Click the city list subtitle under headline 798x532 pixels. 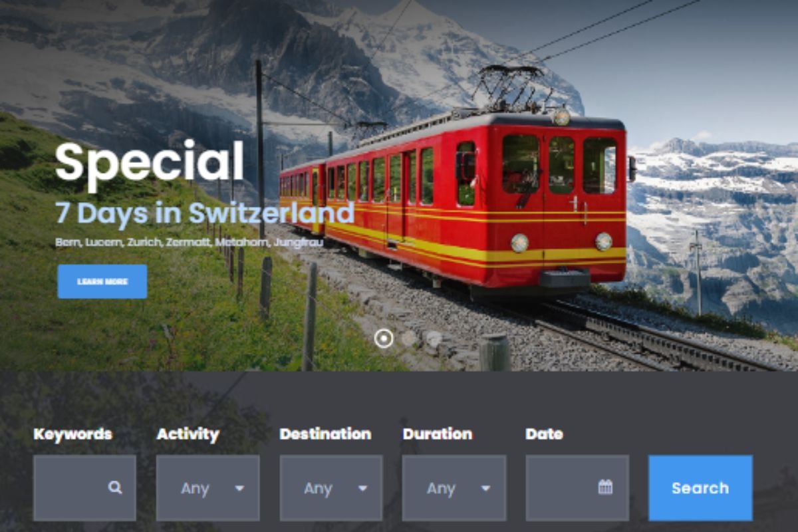pos(190,243)
